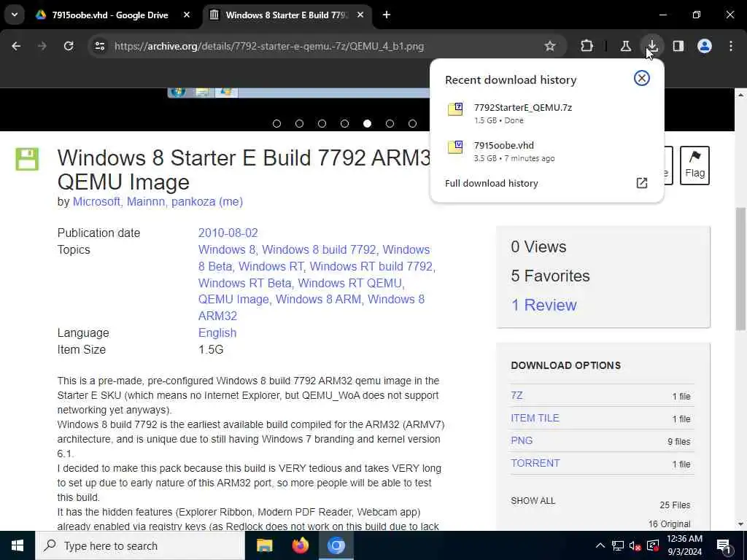Open the profile avatar icon
This screenshot has width=747, height=560.
704,46
